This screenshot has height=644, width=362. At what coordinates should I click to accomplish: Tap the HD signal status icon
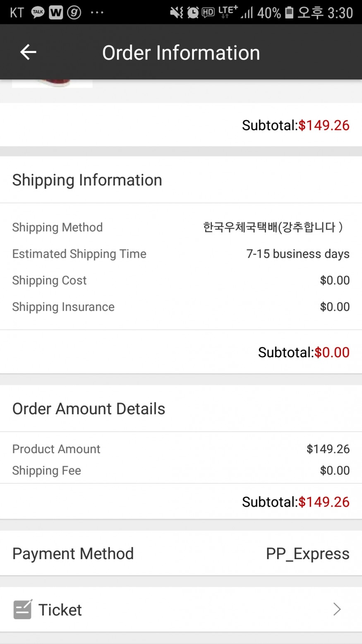pyautogui.click(x=208, y=12)
